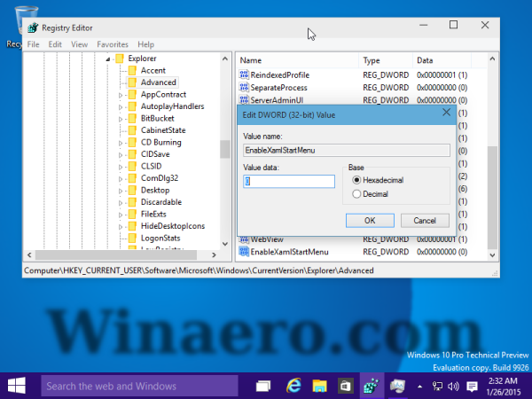Select the Decimal base radio button
Screen dimensions: 532x399
pos(356,193)
